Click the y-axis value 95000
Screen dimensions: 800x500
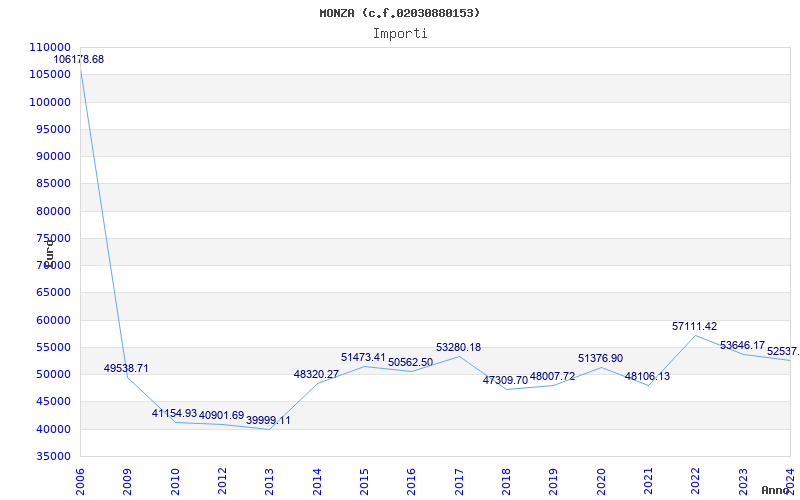(53, 129)
